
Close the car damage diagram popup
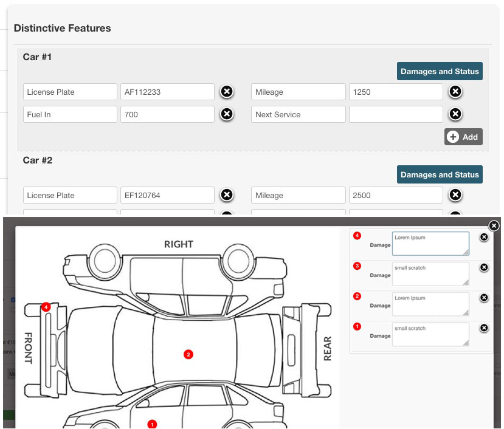pyautogui.click(x=494, y=226)
